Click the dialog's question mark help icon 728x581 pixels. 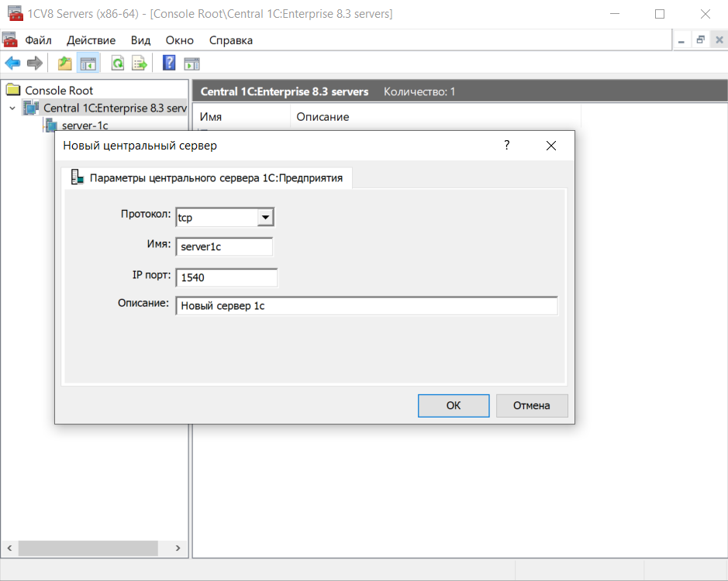[x=507, y=146]
